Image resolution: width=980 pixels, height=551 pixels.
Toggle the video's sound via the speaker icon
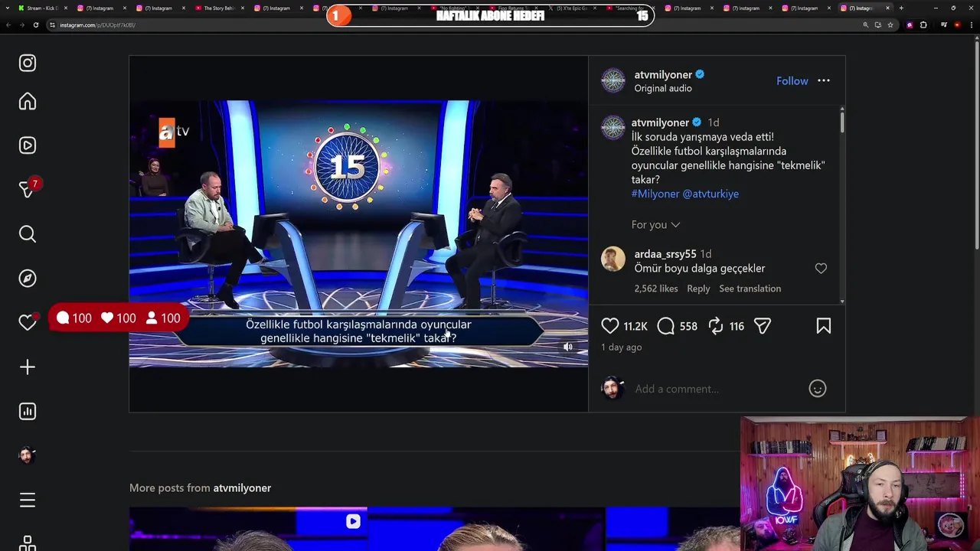[x=567, y=347]
